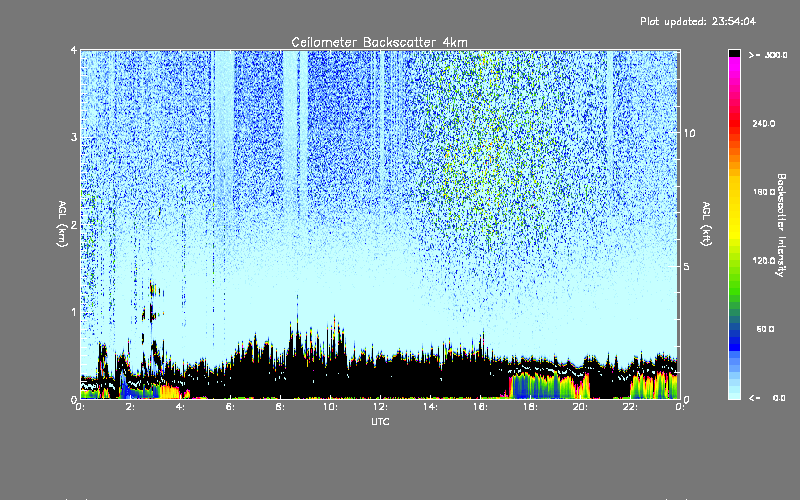Click the colored backscatter patch near 18: UTC
The width and height of the screenshot is (800, 500).
(x=548, y=386)
